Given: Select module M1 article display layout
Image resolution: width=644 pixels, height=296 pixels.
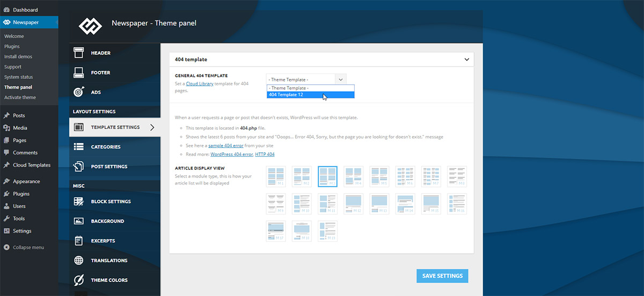Looking at the screenshot, I should [276, 176].
